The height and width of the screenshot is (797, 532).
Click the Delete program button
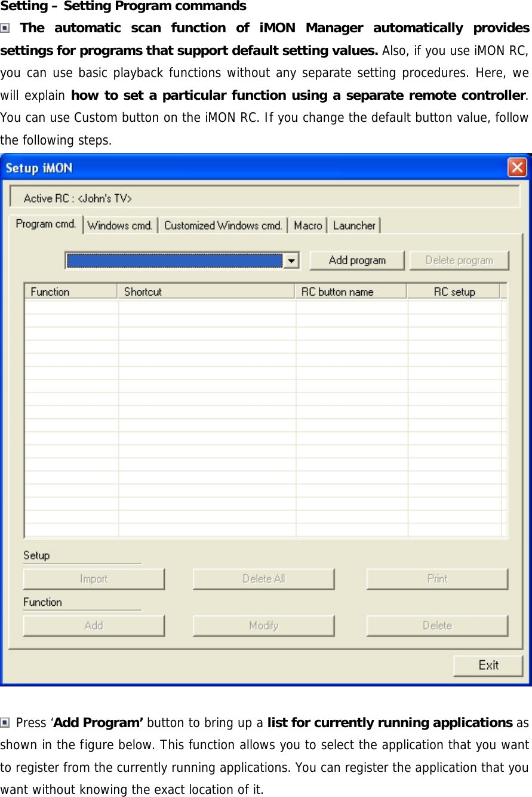(x=459, y=260)
